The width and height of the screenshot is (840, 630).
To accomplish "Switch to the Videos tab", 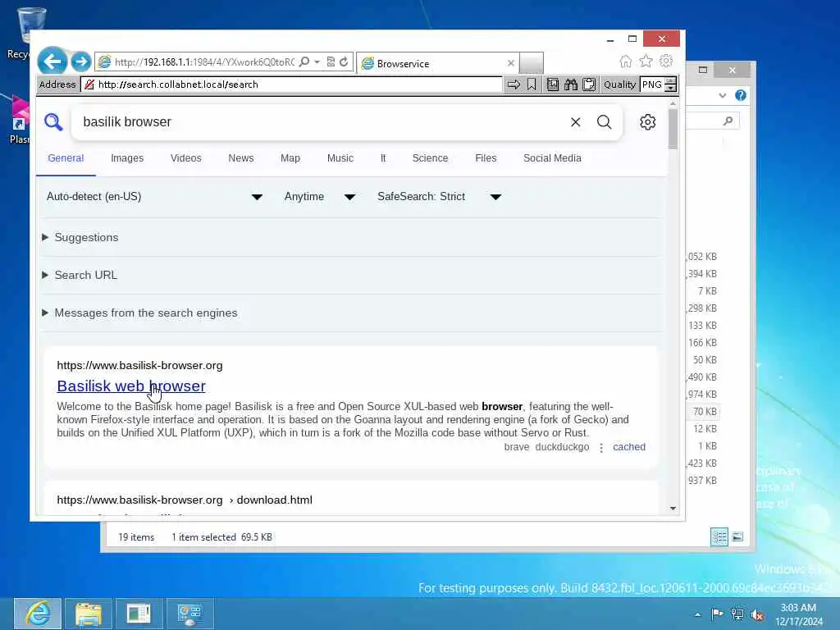I will tap(186, 158).
